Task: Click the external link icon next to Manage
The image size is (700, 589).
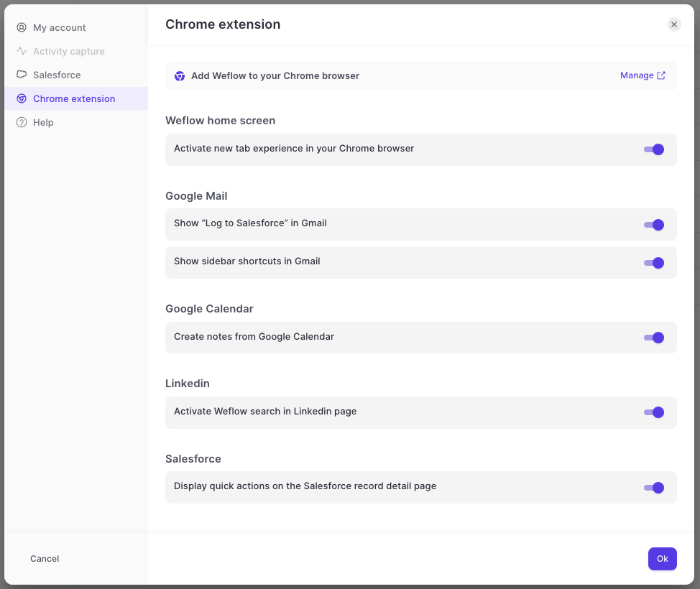Action: (x=661, y=75)
